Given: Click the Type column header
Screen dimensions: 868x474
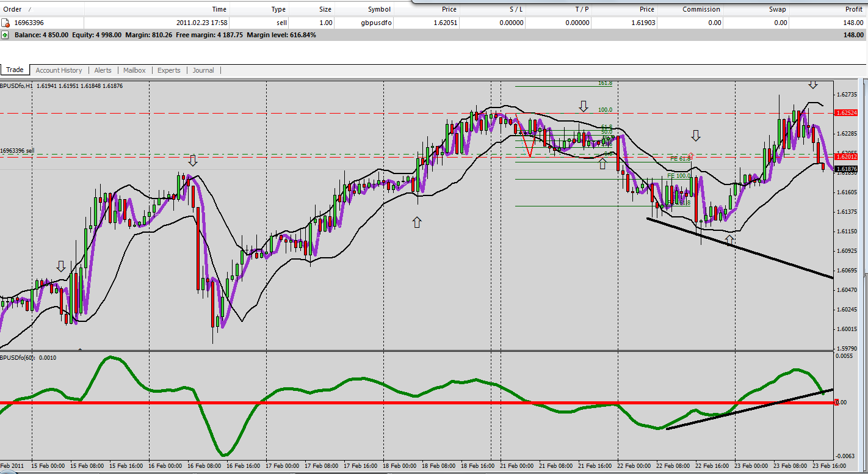Looking at the screenshot, I should coord(278,9).
